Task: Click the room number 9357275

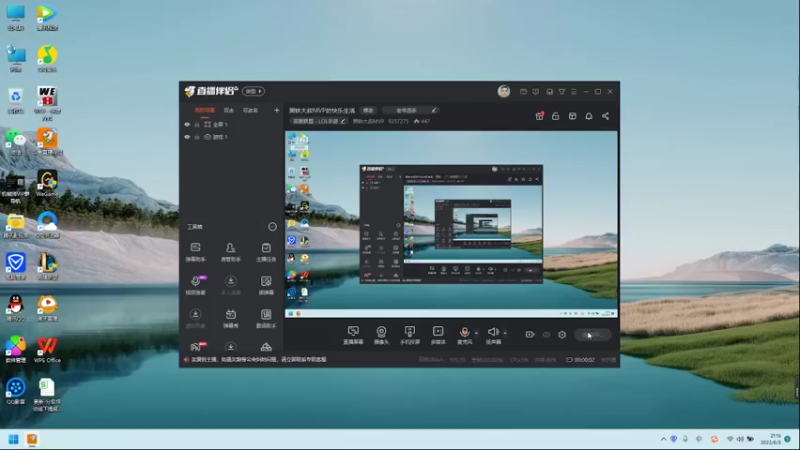Action: pos(398,121)
